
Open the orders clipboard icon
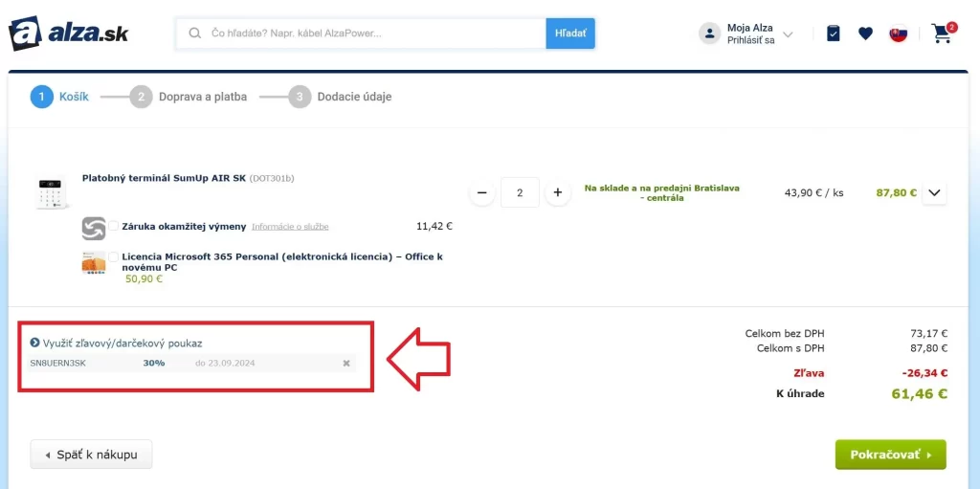[834, 33]
